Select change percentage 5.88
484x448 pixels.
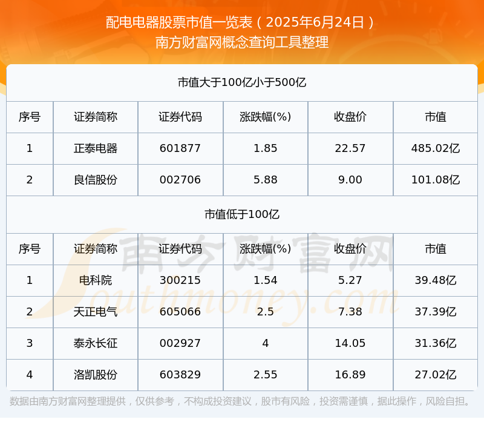[265, 180]
